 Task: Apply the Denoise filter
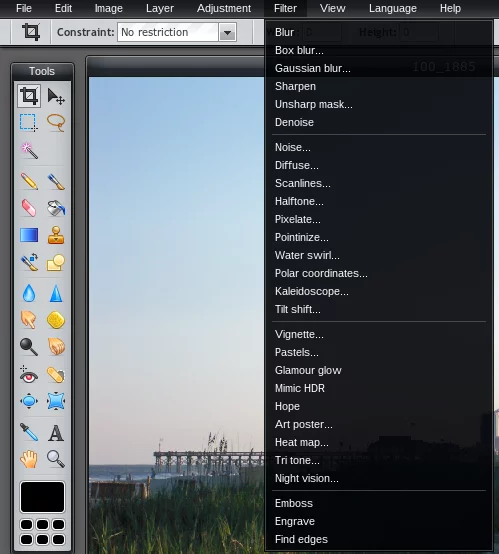379,122
